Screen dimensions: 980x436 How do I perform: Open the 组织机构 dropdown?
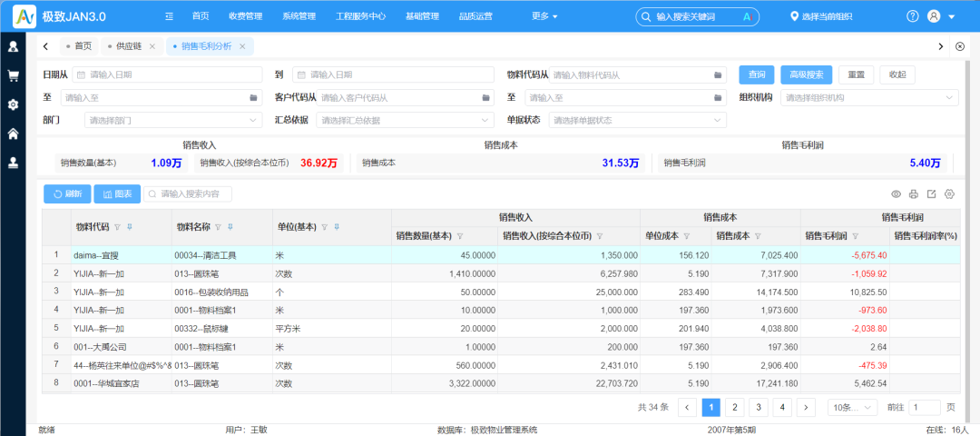pos(869,97)
